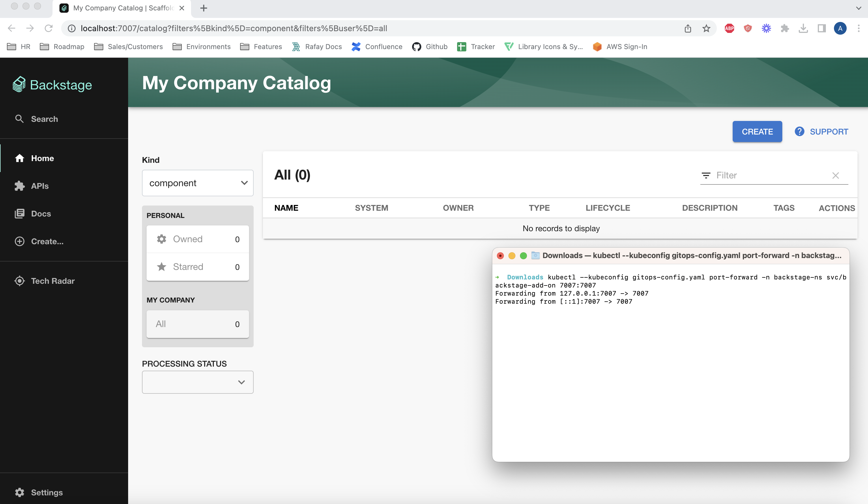Open Tech Radar page
The height and width of the screenshot is (504, 868).
click(52, 281)
